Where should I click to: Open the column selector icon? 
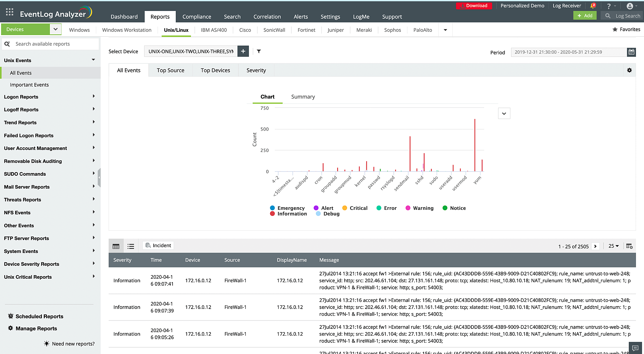coord(629,246)
